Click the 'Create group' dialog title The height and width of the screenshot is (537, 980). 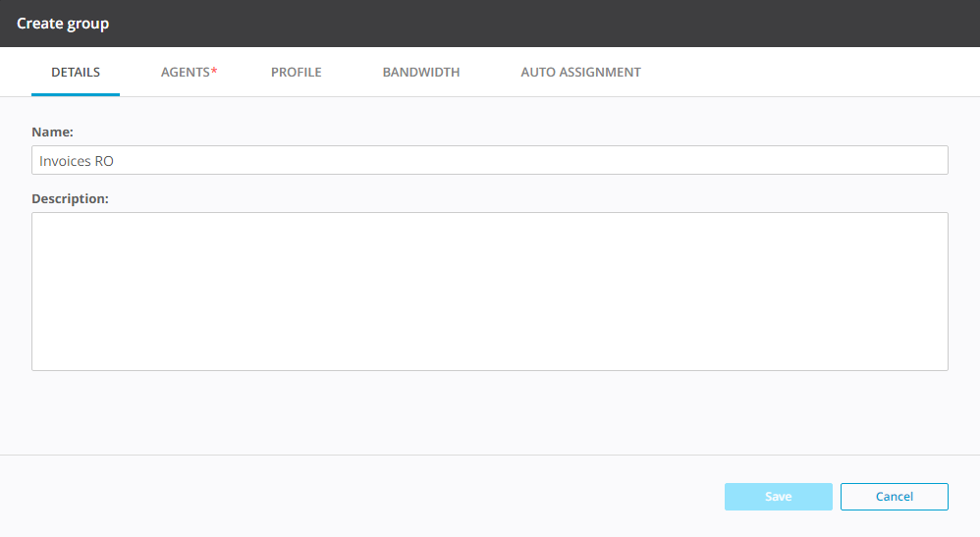pos(63,24)
